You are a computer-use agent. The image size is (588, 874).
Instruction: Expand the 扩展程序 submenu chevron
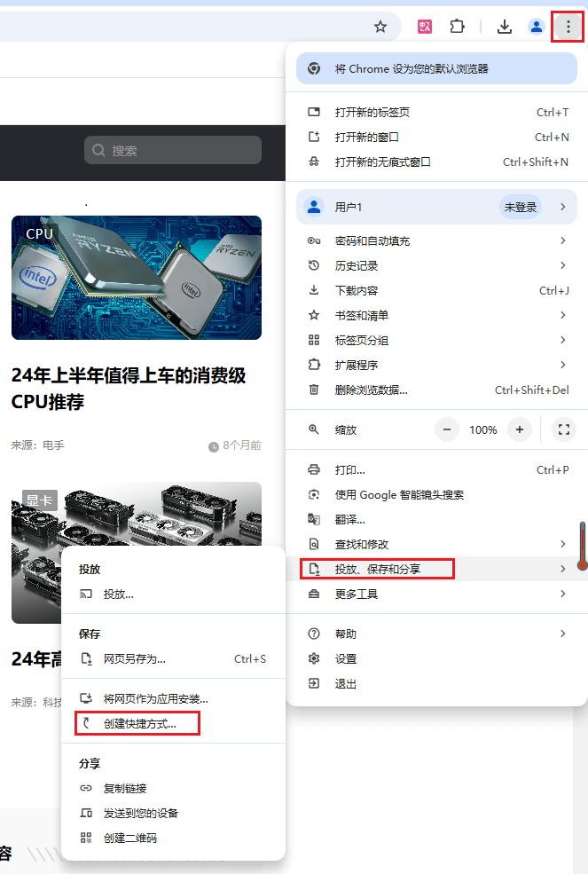coord(563,365)
